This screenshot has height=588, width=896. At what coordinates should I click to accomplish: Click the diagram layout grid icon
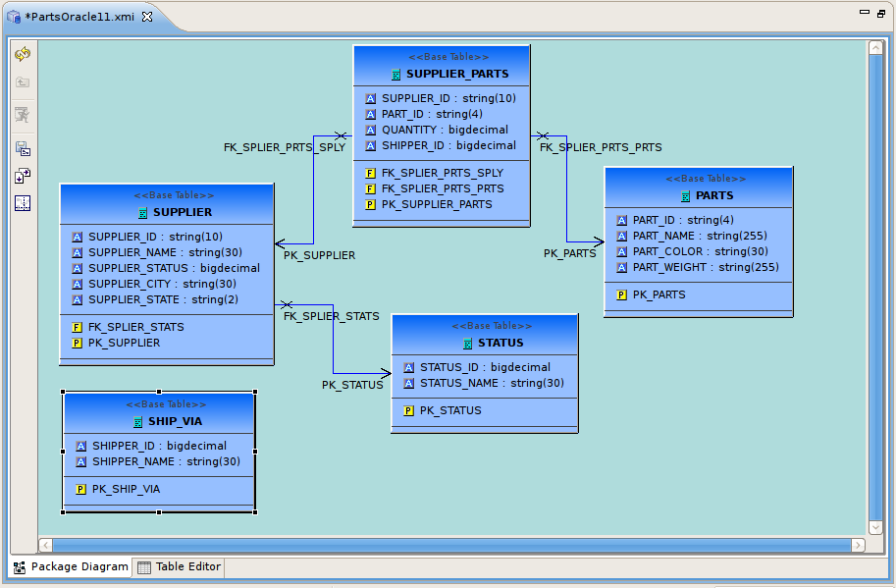(22, 202)
